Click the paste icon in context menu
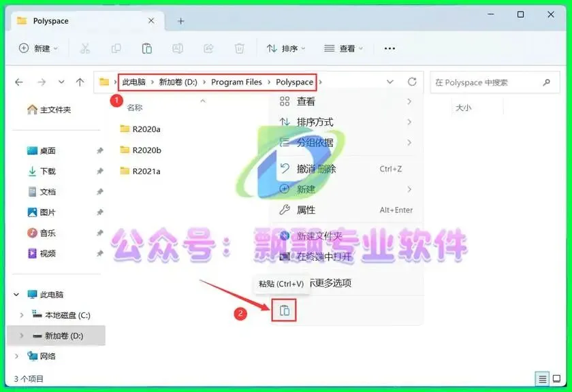 pos(284,310)
